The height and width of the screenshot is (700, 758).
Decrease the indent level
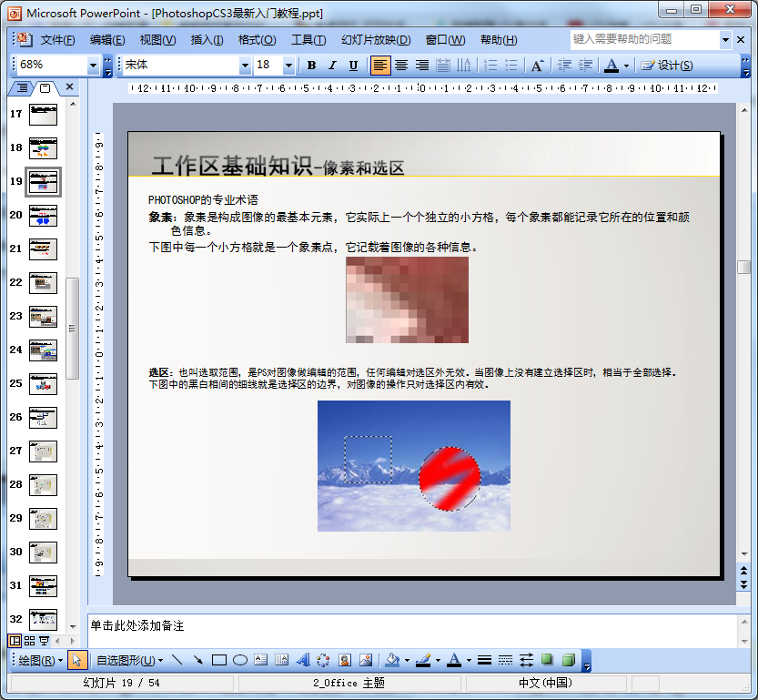[564, 66]
